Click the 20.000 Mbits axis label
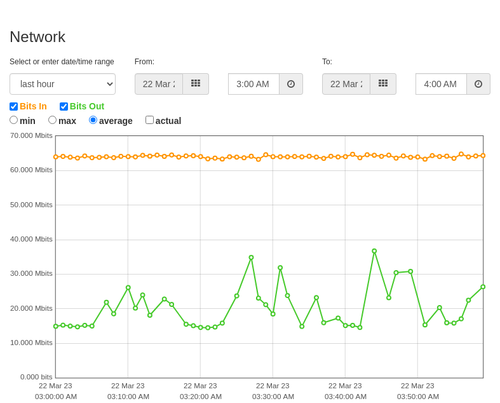The image size is (500, 403). (x=31, y=308)
